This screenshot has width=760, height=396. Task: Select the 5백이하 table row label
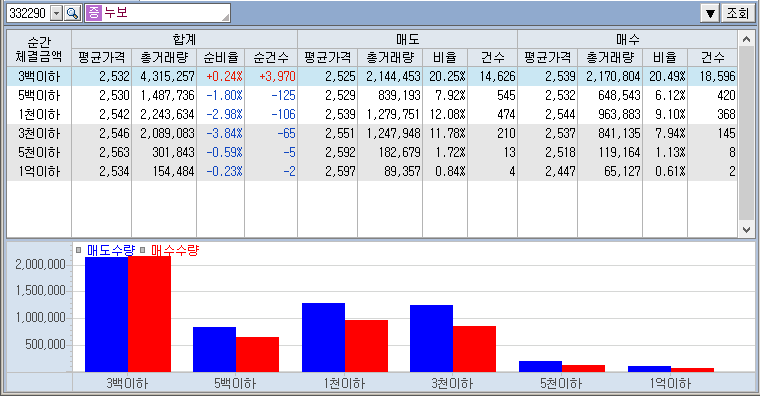coord(39,95)
